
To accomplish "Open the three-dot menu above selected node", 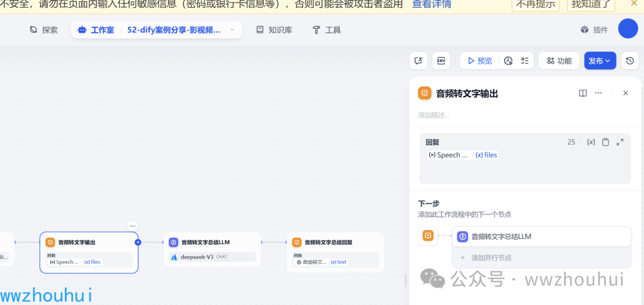I will [x=132, y=226].
